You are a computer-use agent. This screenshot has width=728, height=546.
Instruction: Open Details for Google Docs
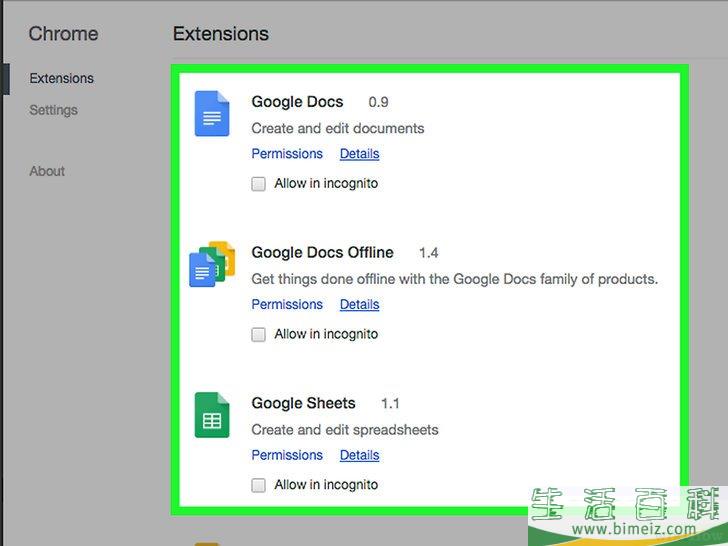[x=359, y=154]
